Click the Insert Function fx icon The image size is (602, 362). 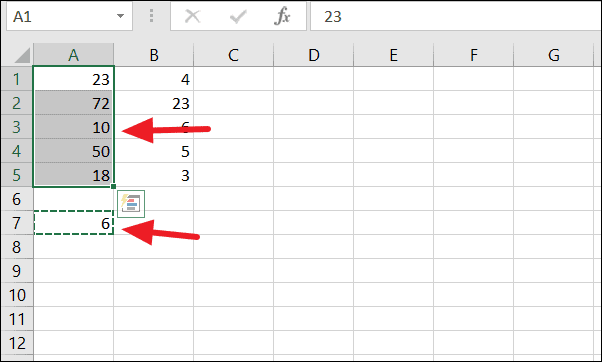click(282, 17)
